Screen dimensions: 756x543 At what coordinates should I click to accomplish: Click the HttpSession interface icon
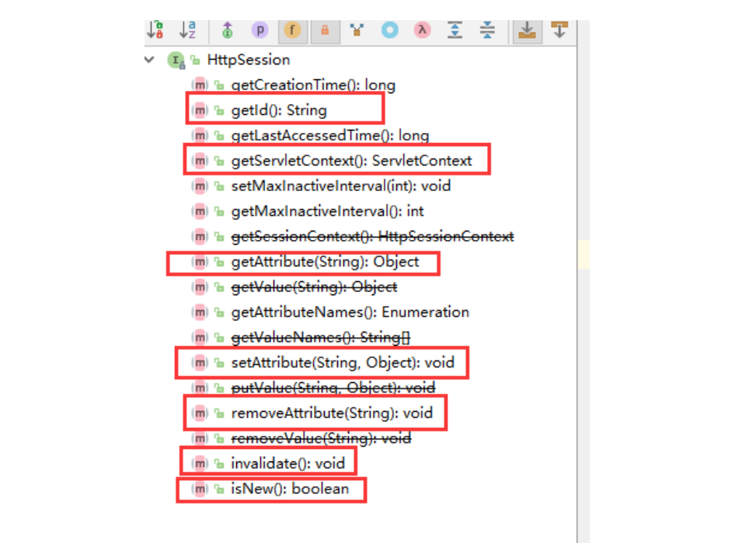click(x=176, y=61)
